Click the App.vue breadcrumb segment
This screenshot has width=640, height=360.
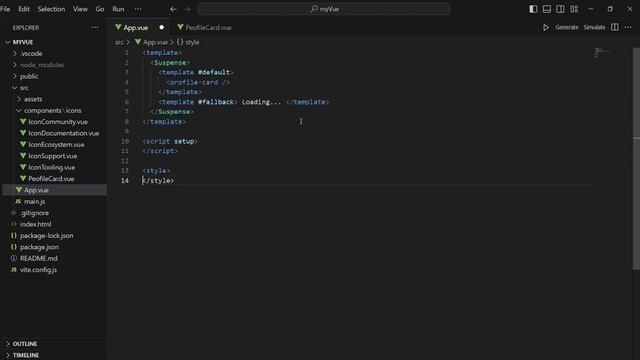pos(155,42)
